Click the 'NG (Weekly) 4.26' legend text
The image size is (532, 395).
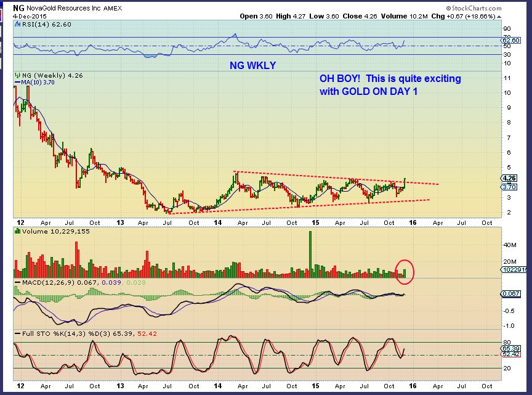click(52, 75)
